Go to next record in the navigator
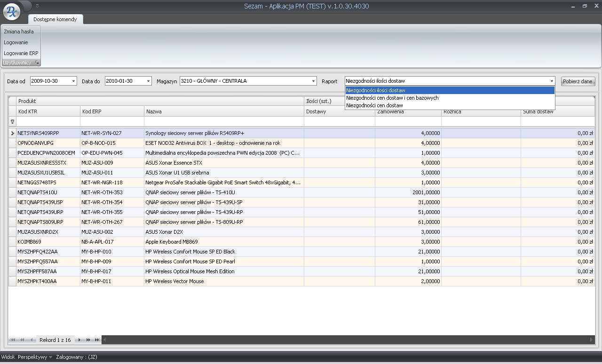The image size is (602, 364). (x=79, y=340)
